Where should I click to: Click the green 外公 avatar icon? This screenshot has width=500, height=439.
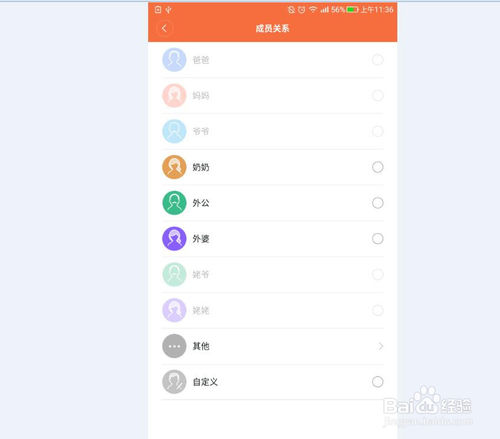click(x=174, y=203)
